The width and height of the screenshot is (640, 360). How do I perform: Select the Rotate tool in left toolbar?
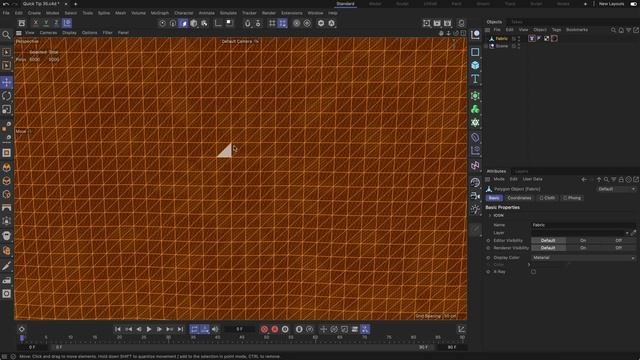tap(7, 96)
